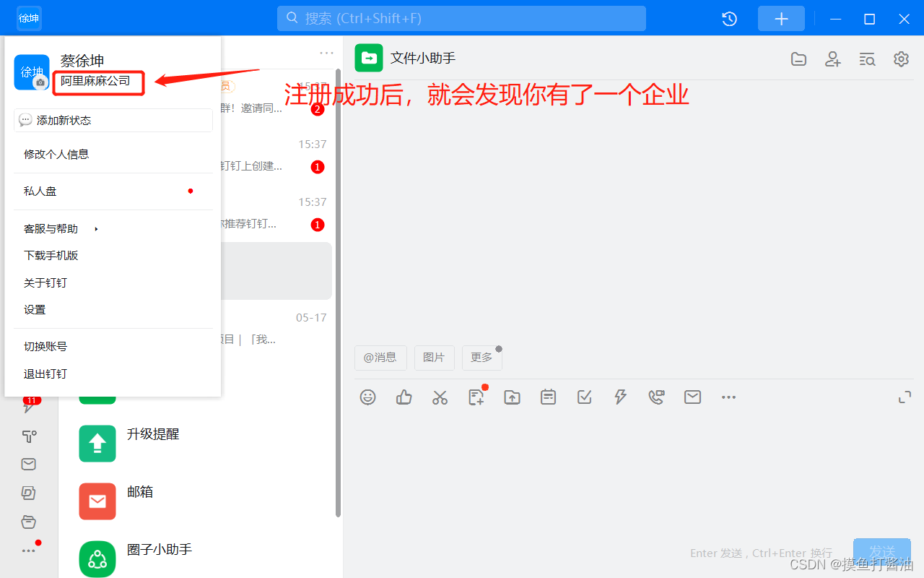Open the history clock icon in title bar
The image size is (924, 578).
pyautogui.click(x=730, y=19)
